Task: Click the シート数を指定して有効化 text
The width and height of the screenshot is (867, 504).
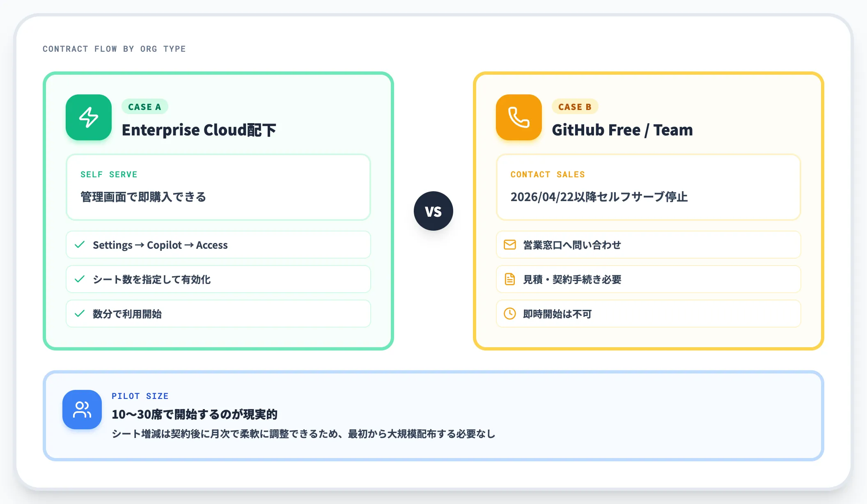Action: click(x=151, y=279)
